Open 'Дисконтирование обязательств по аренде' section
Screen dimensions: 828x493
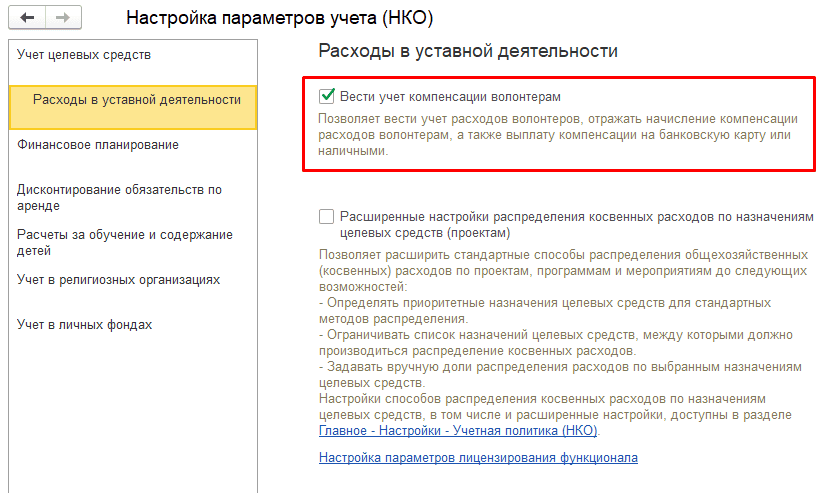click(119, 197)
